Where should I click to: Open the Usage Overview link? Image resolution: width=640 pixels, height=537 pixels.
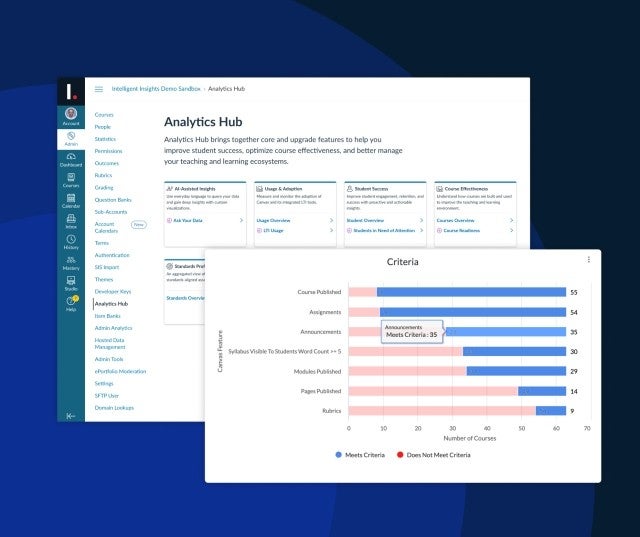pyautogui.click(x=273, y=220)
